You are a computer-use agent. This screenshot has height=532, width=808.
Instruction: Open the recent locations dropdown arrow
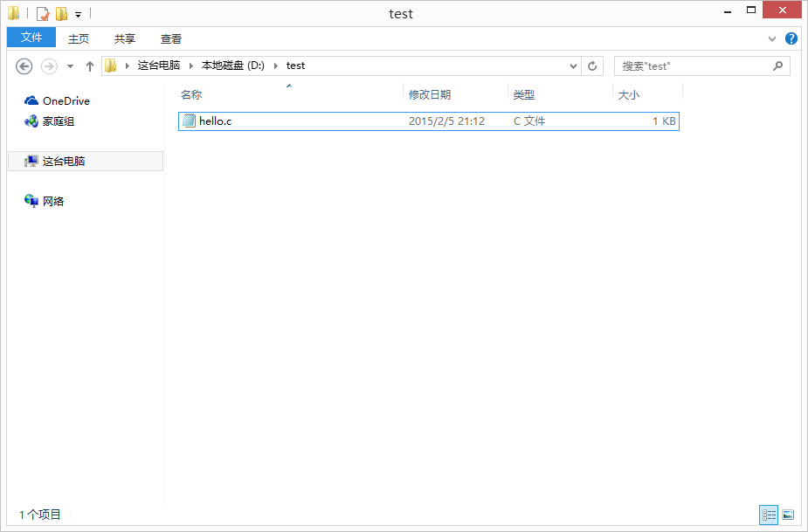click(x=70, y=66)
